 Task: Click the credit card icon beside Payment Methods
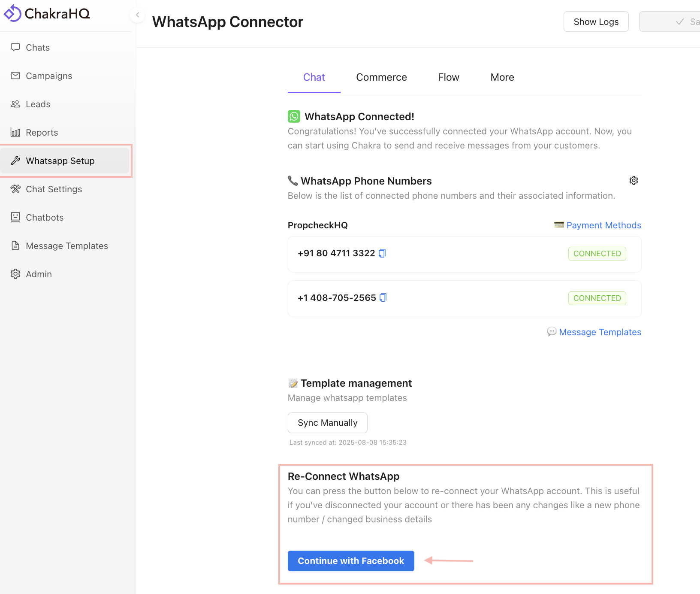(559, 224)
